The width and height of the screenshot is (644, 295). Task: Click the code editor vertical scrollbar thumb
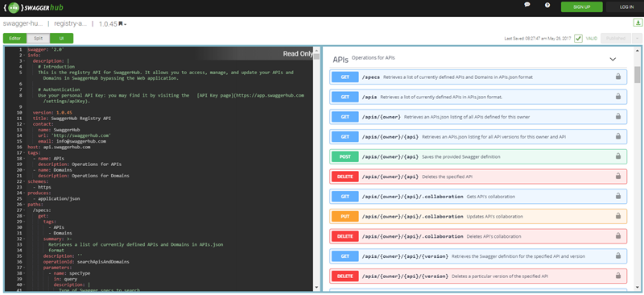[316, 56]
